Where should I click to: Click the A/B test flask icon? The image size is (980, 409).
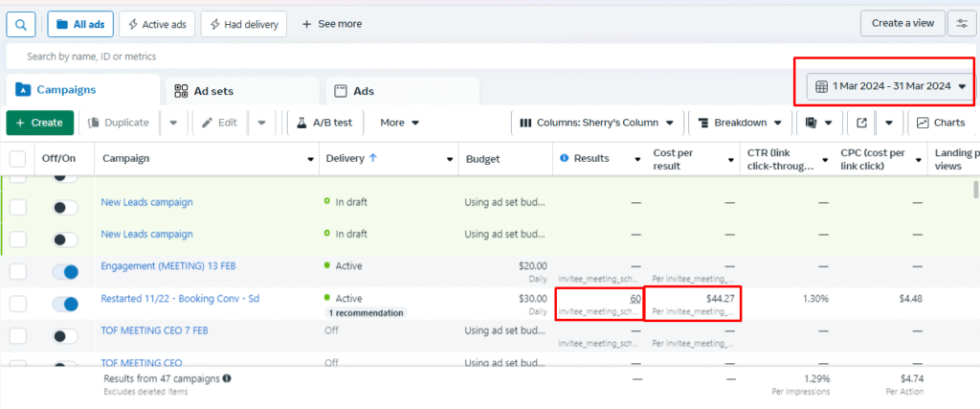(301, 123)
